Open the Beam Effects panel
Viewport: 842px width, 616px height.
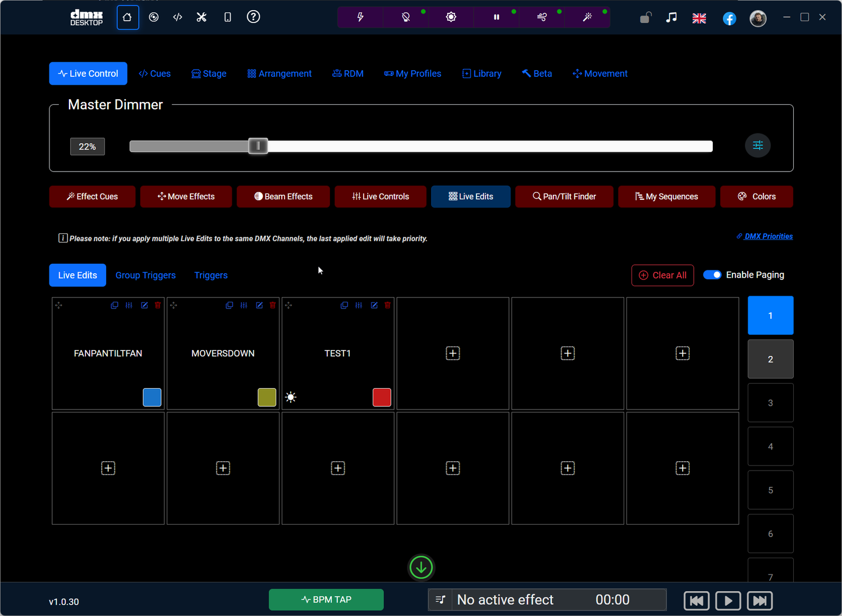pos(283,196)
